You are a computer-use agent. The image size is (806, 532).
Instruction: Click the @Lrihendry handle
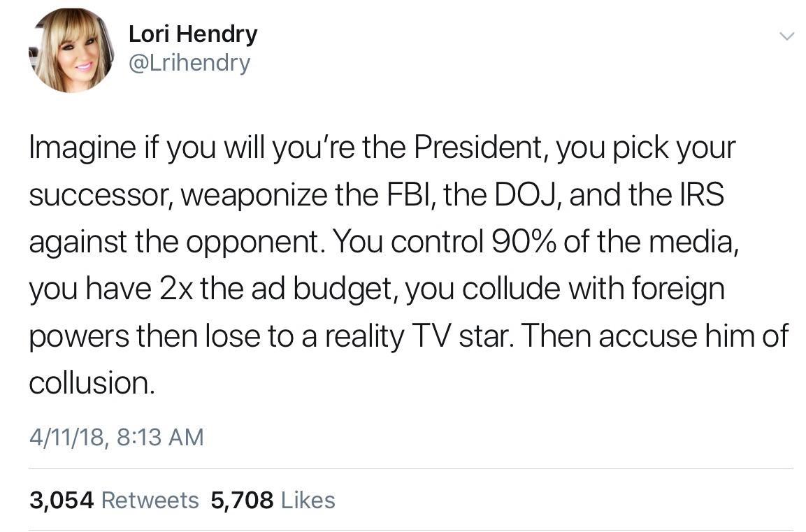189,64
